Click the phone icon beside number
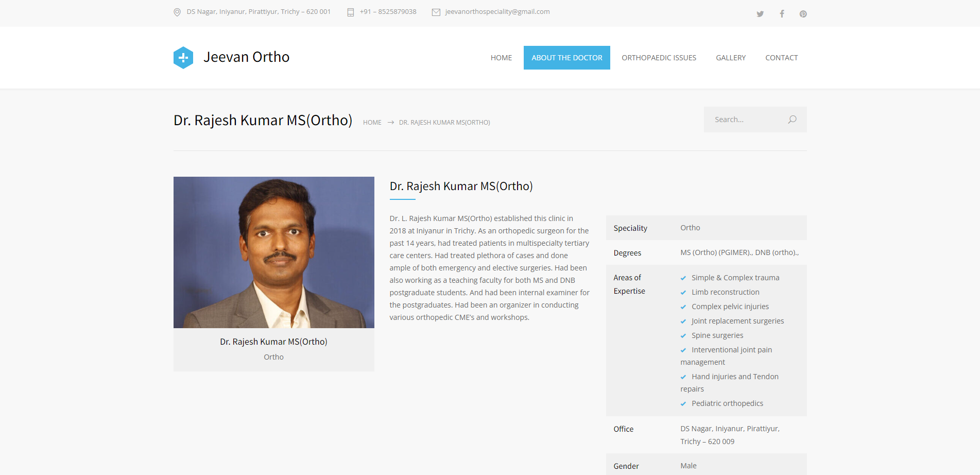Viewport: 980px width, 475px height. (351, 12)
